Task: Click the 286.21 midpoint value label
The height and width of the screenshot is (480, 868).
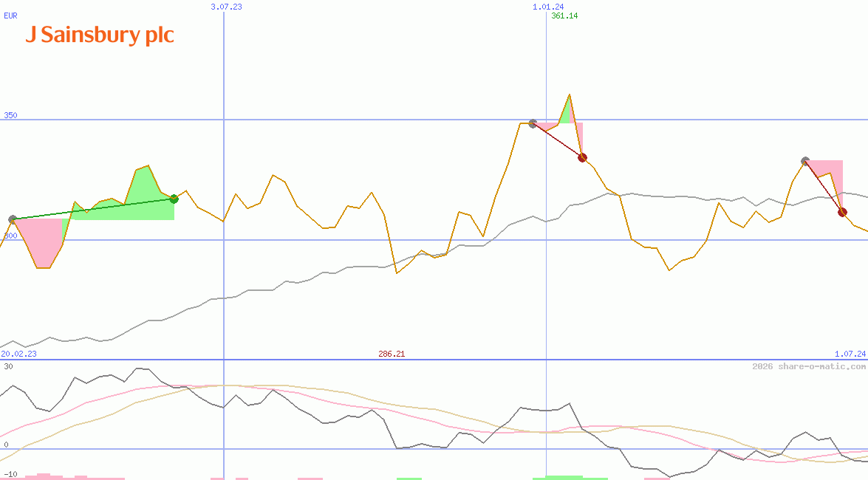Action: click(392, 353)
